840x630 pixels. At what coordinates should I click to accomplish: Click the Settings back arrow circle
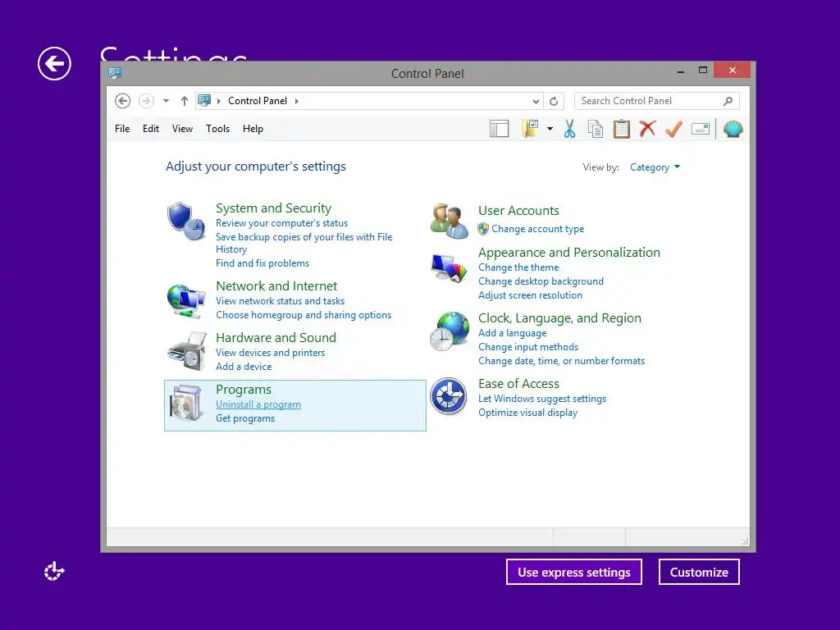click(54, 64)
